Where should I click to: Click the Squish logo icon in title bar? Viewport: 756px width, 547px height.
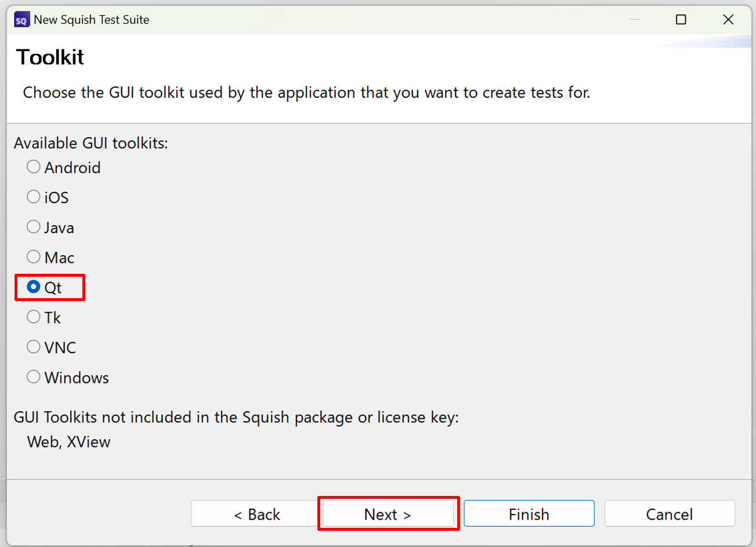pos(21,20)
